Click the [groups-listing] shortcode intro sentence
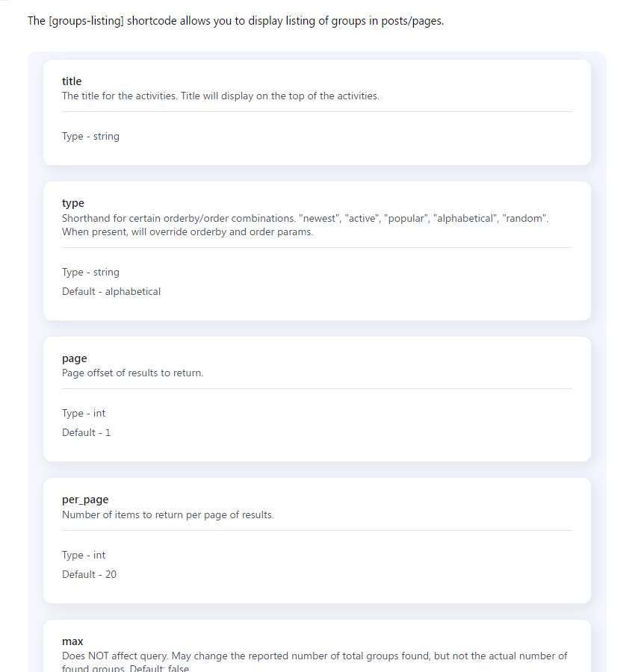The height and width of the screenshot is (672, 635). [x=235, y=21]
